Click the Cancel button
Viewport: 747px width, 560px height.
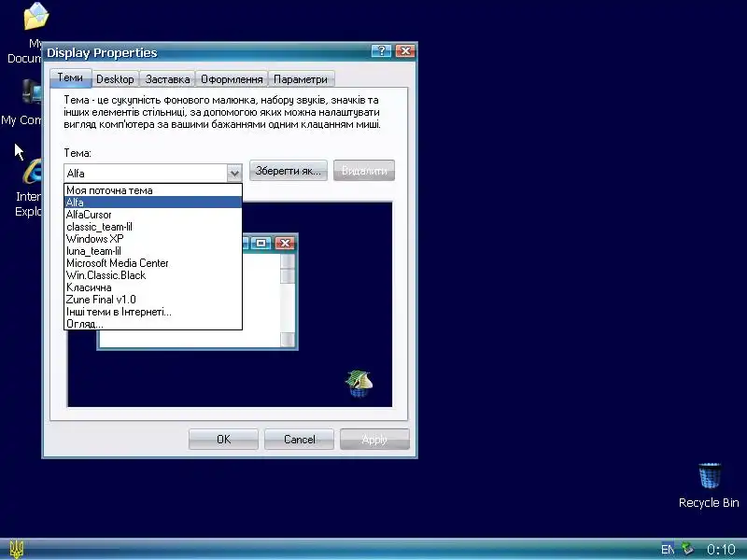(x=299, y=439)
